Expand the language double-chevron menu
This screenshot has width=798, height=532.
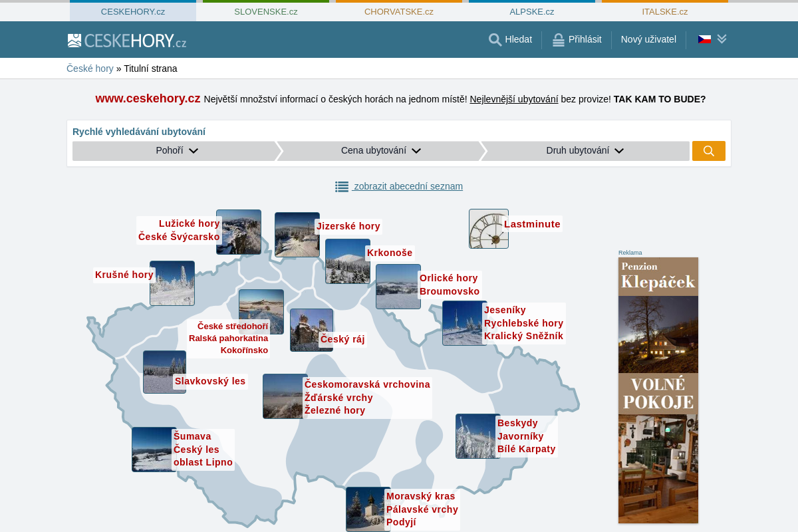[x=722, y=39]
